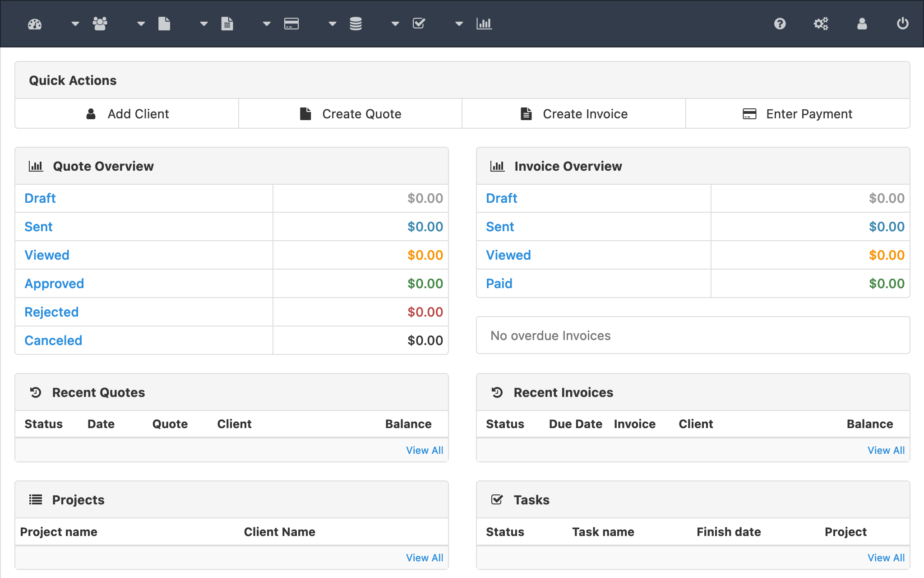The width and height of the screenshot is (924, 578).
Task: Click the Add Client quick action
Action: tap(127, 114)
